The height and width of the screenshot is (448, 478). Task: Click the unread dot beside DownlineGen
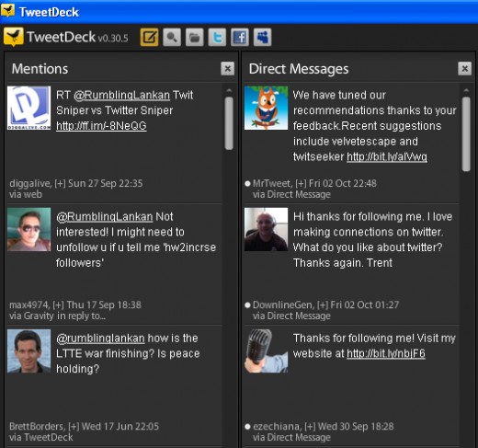pos(247,305)
